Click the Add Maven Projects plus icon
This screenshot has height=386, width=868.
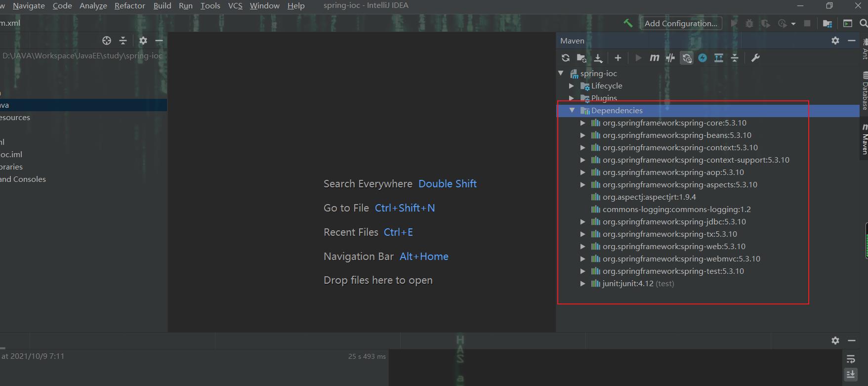pyautogui.click(x=618, y=58)
